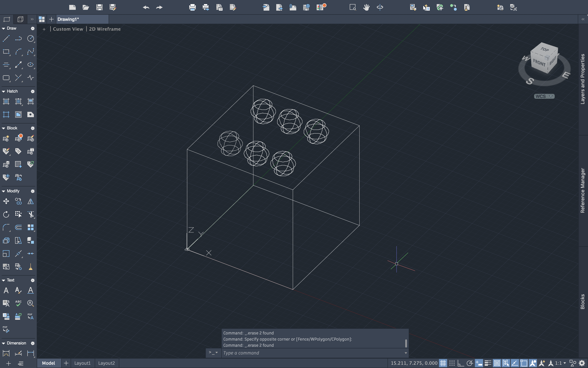Click the Save icon in the top toolbar
This screenshot has width=588, height=368.
coord(99,7)
